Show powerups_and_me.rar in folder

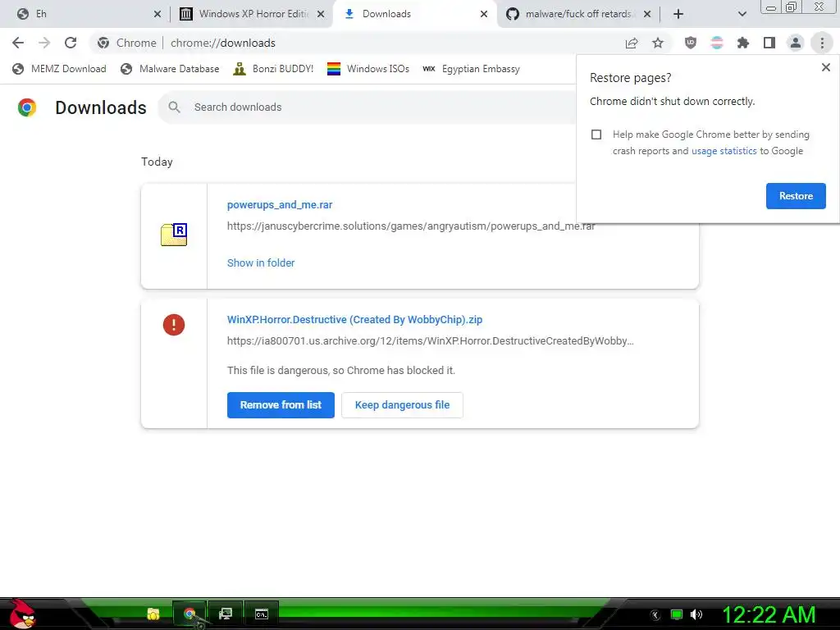[261, 263]
